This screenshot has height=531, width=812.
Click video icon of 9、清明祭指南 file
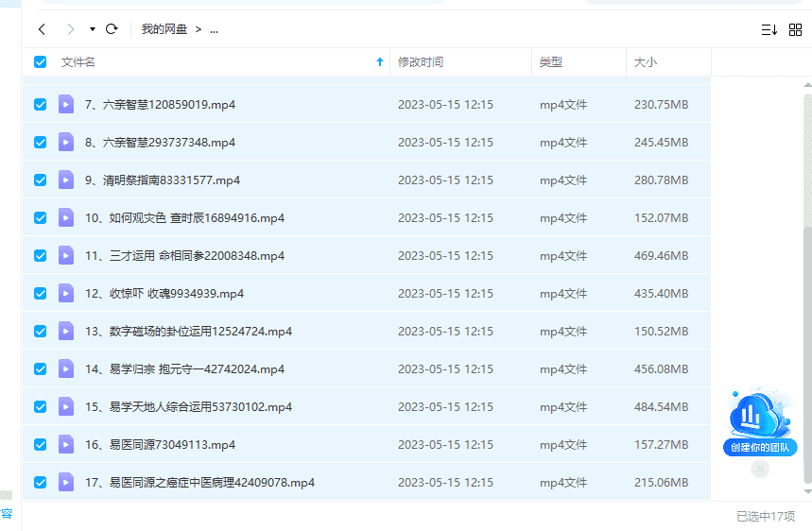pos(66,180)
